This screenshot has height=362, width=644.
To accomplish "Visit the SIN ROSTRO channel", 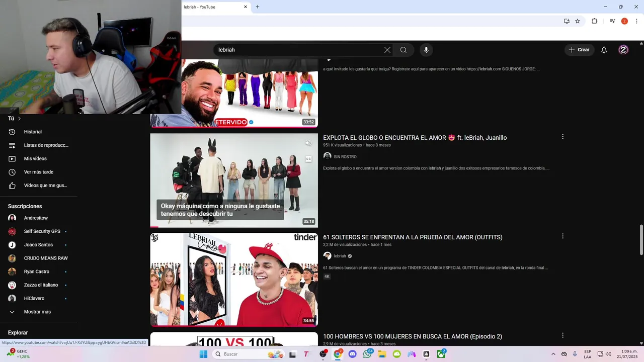I will pyautogui.click(x=345, y=157).
